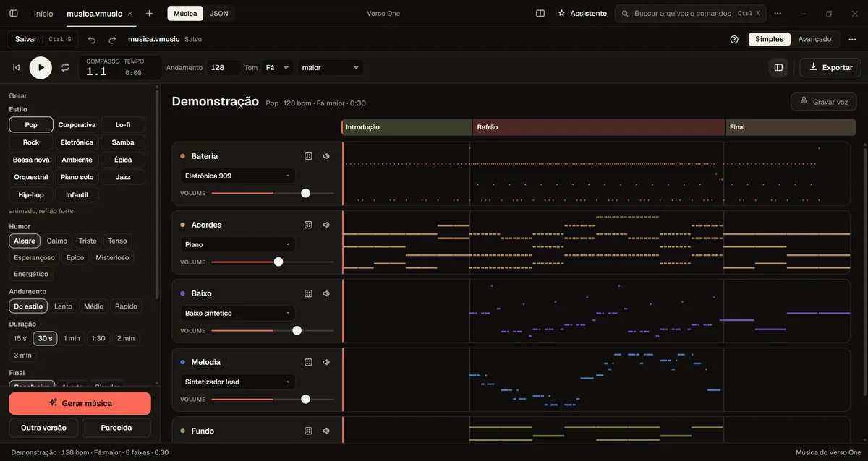Image resolution: width=868 pixels, height=461 pixels.
Task: Mute the Acordes track
Action: 326,225
